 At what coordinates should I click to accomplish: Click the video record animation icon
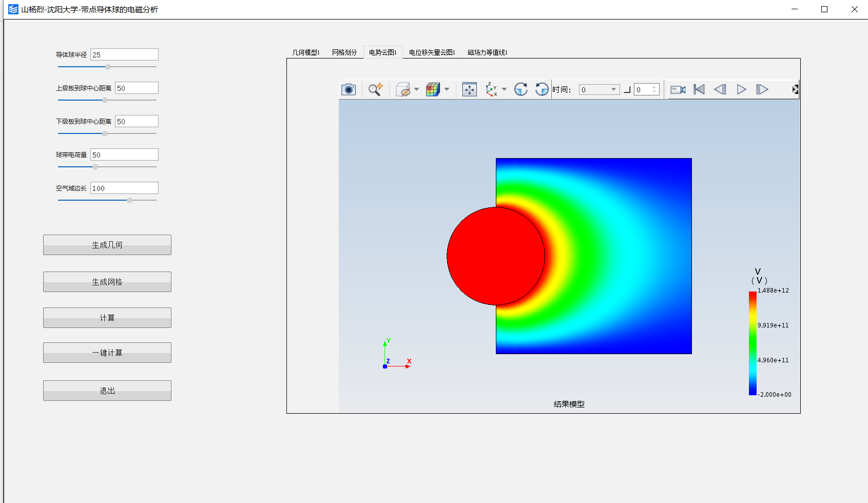678,89
